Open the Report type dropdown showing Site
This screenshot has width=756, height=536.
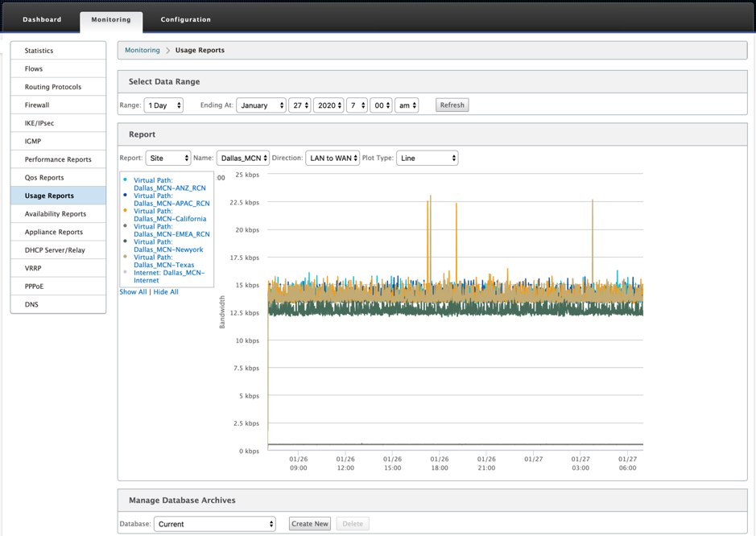[168, 158]
